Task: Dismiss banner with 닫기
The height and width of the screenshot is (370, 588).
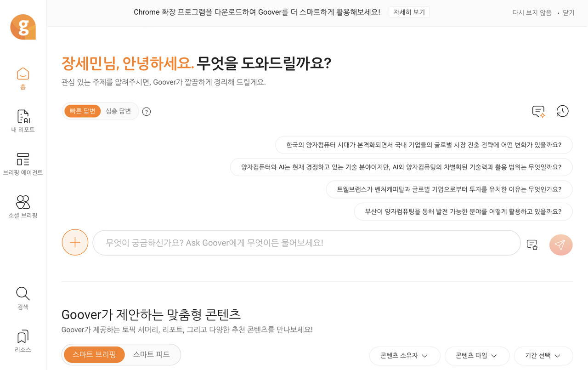Action: pyautogui.click(x=569, y=13)
